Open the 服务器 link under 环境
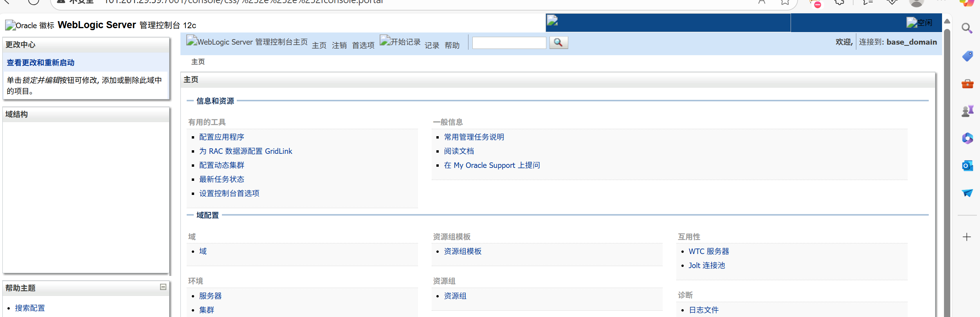 click(x=211, y=296)
